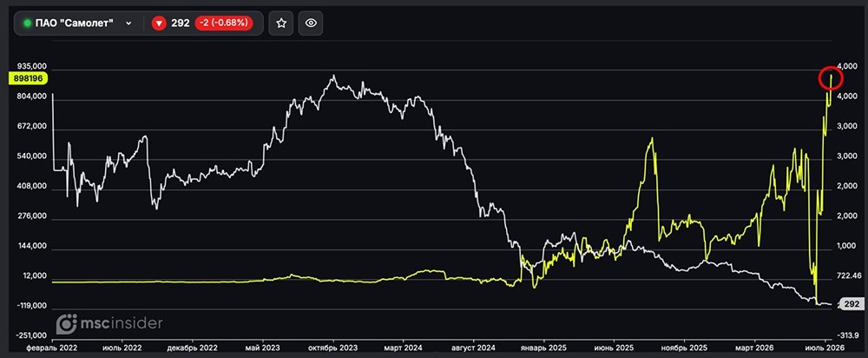Click the star favorite icon
The width and height of the screenshot is (868, 358).
[x=281, y=23]
